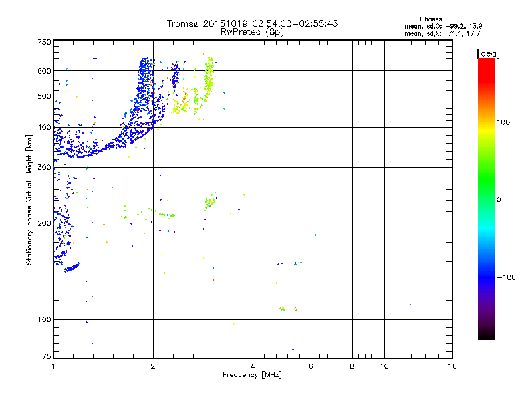
Task: Click the y-axis tick label "200"
Action: pyautogui.click(x=44, y=223)
